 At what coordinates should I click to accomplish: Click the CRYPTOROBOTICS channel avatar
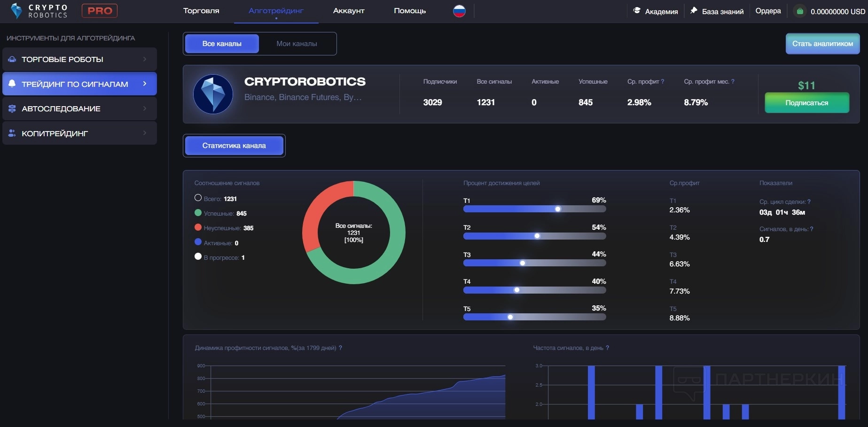pos(213,94)
